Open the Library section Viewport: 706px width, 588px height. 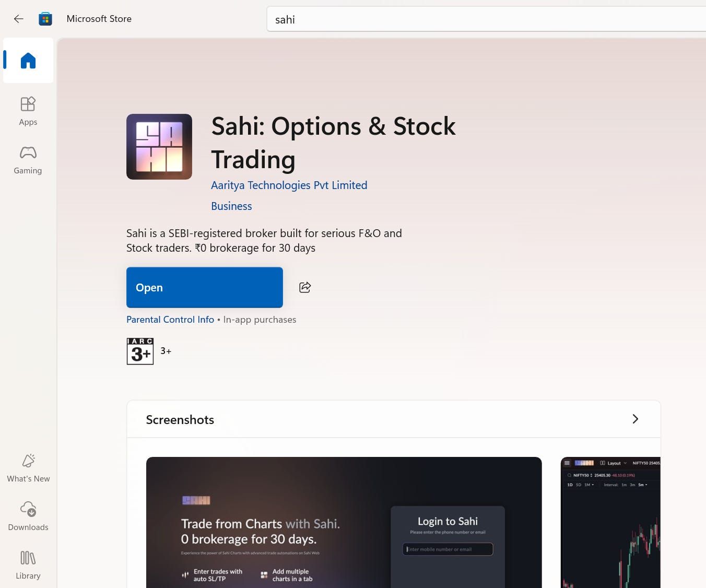coord(28,565)
